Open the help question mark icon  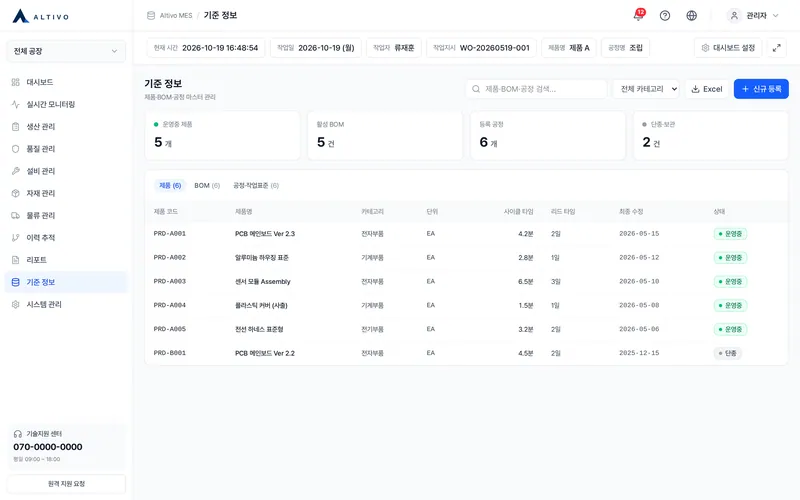pyautogui.click(x=665, y=16)
